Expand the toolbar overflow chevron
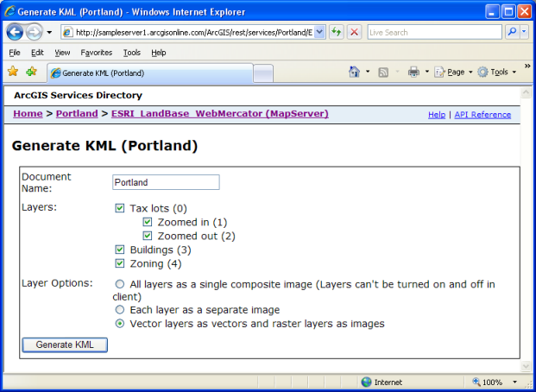The height and width of the screenshot is (392, 536). pos(527,66)
